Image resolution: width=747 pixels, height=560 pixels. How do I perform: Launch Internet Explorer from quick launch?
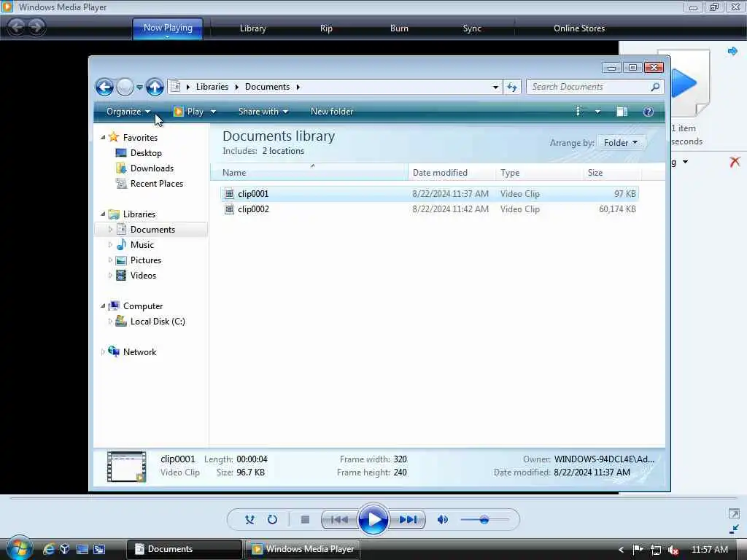click(49, 549)
